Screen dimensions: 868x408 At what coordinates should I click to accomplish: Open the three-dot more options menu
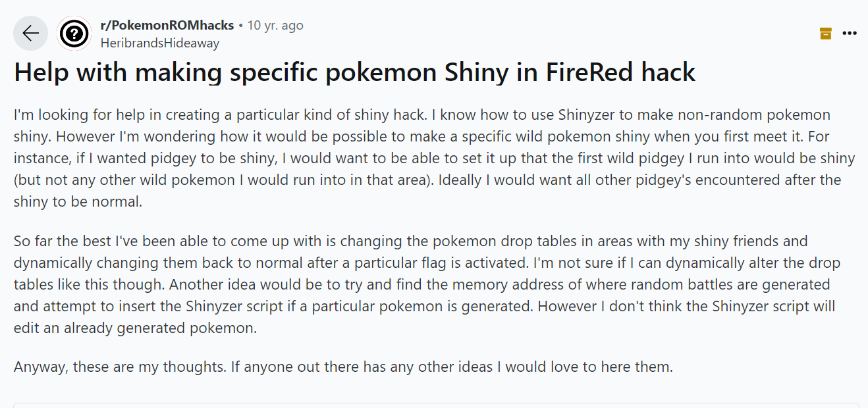[850, 33]
